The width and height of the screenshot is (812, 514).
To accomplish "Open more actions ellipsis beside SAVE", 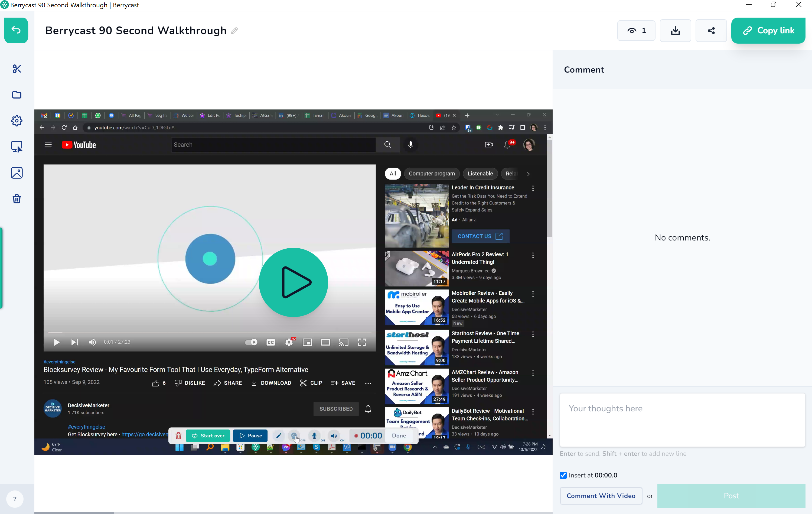I will (x=368, y=383).
